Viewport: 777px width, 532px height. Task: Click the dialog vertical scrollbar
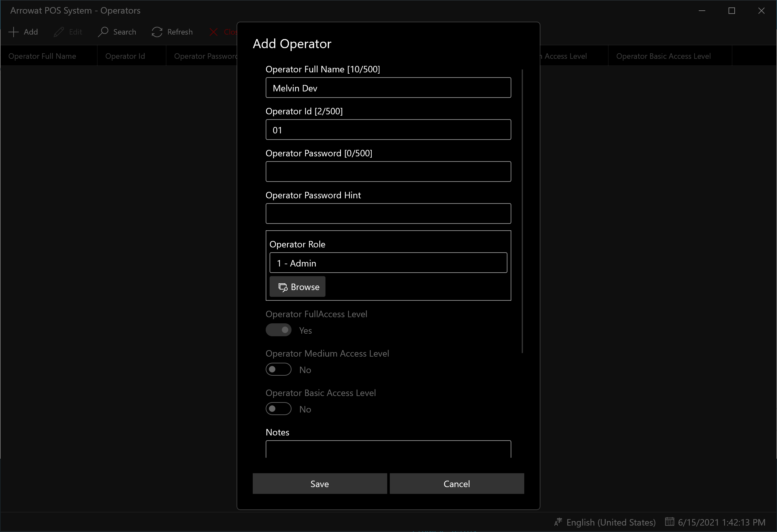522,211
